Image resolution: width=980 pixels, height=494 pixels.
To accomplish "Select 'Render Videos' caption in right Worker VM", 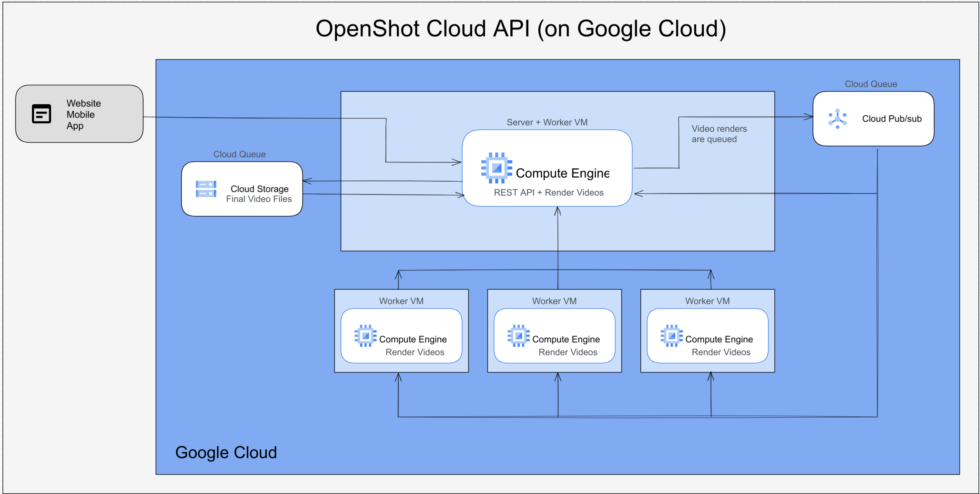I will point(721,352).
